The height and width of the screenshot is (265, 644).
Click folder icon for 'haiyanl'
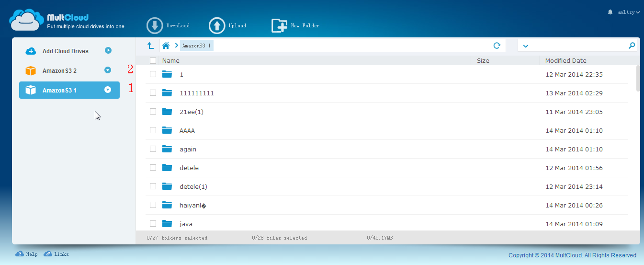click(167, 205)
